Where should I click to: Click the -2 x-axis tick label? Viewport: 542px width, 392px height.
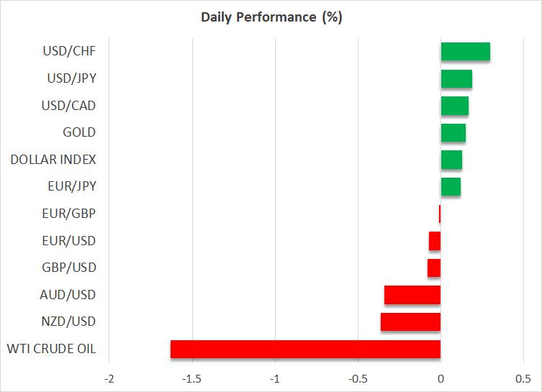tap(109, 379)
